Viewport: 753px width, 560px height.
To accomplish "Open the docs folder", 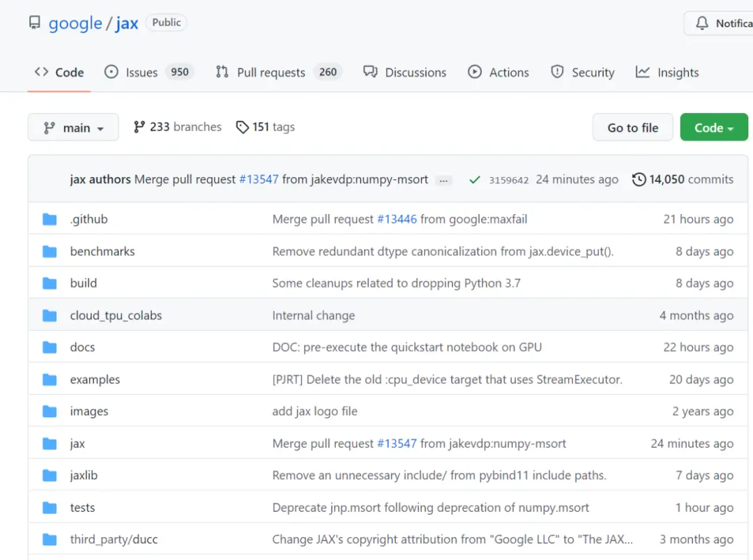I will [82, 347].
